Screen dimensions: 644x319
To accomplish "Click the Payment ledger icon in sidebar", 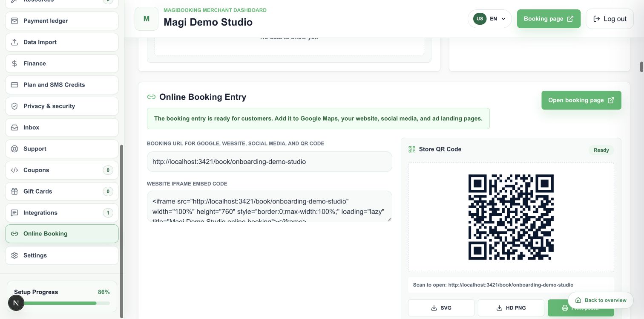I will [14, 21].
